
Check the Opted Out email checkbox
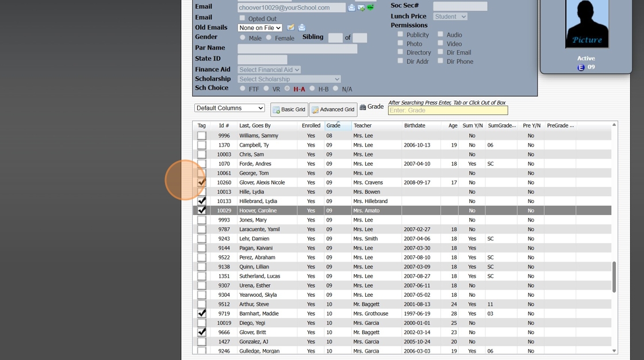click(x=242, y=18)
